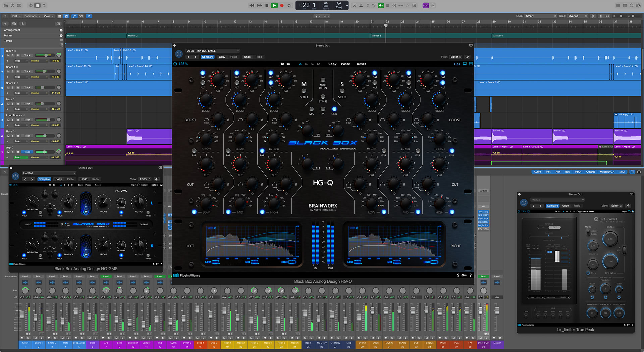Viewport: 644px width, 352px height.
Task: Toggle the global Solo S button in track header
Action: (x=22, y=24)
